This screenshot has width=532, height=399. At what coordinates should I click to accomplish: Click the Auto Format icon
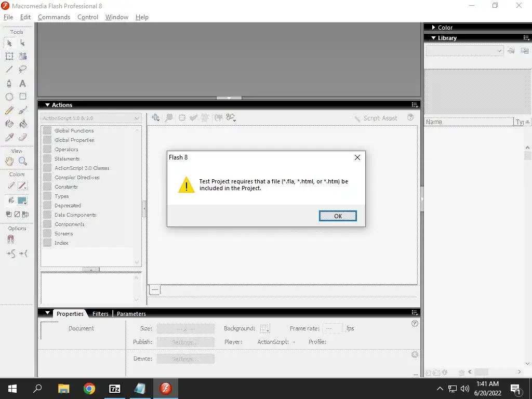(205, 118)
